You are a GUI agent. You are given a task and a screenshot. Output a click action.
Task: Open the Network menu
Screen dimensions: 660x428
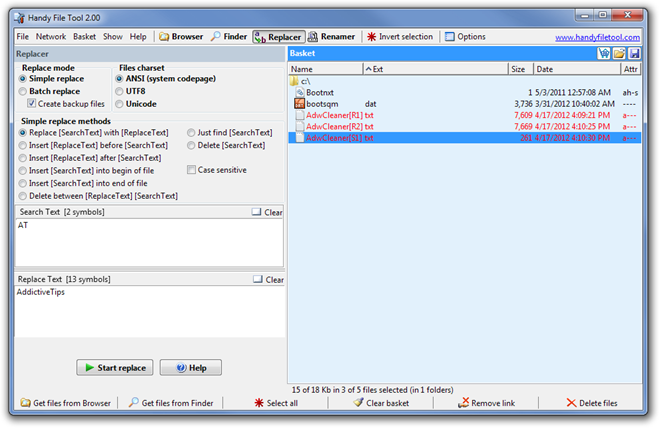[x=51, y=37]
